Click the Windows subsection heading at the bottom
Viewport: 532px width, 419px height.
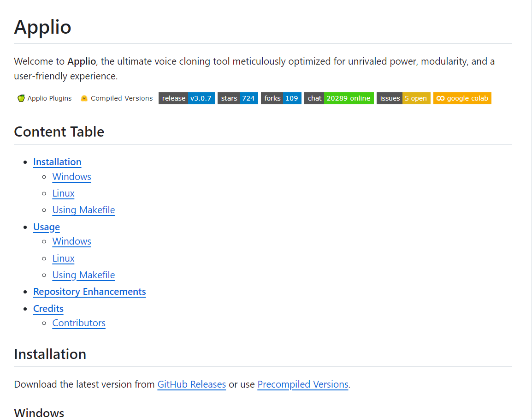(x=39, y=413)
